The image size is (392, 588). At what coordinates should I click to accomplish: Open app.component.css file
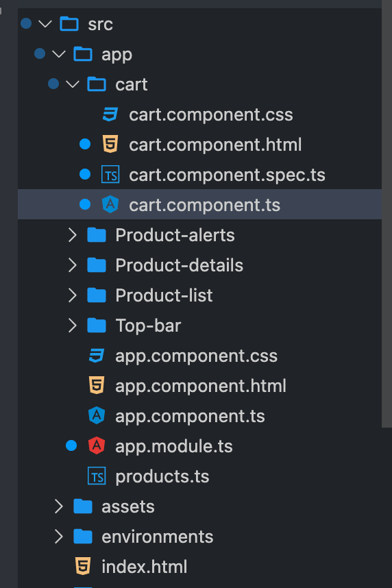click(x=196, y=356)
